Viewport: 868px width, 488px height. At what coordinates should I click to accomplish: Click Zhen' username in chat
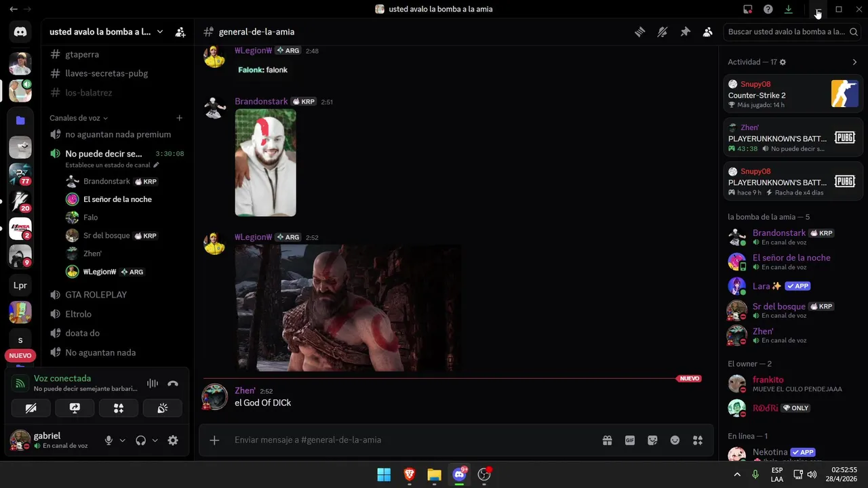[245, 391]
